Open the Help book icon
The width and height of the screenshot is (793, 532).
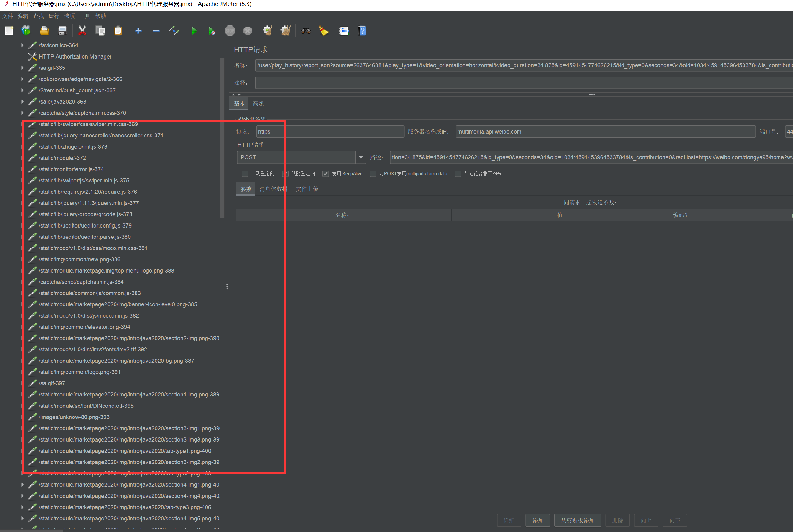click(362, 31)
